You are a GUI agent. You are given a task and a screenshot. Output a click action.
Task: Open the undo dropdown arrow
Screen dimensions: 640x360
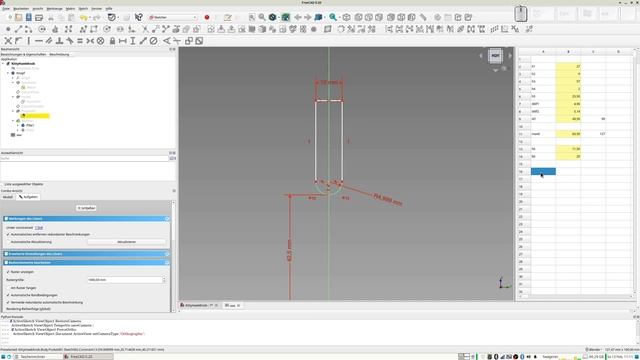click(x=89, y=18)
